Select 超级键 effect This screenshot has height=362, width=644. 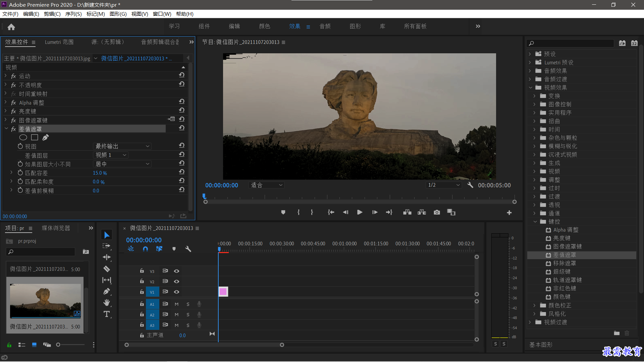pos(562,271)
